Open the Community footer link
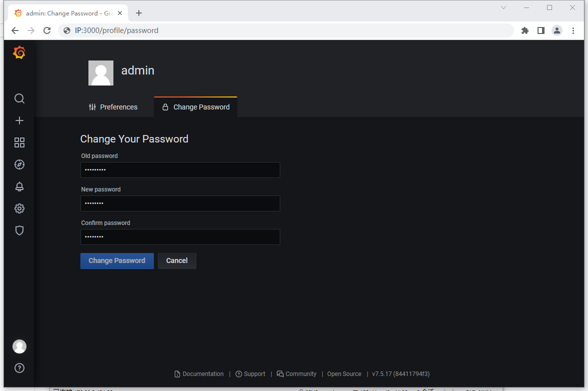The image size is (588, 391). coord(297,374)
